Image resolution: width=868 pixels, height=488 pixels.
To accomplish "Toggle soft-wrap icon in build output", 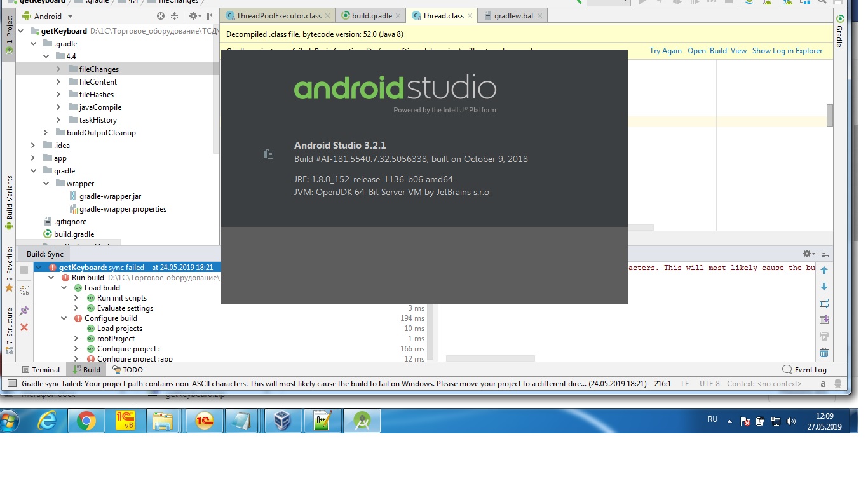I will (824, 303).
